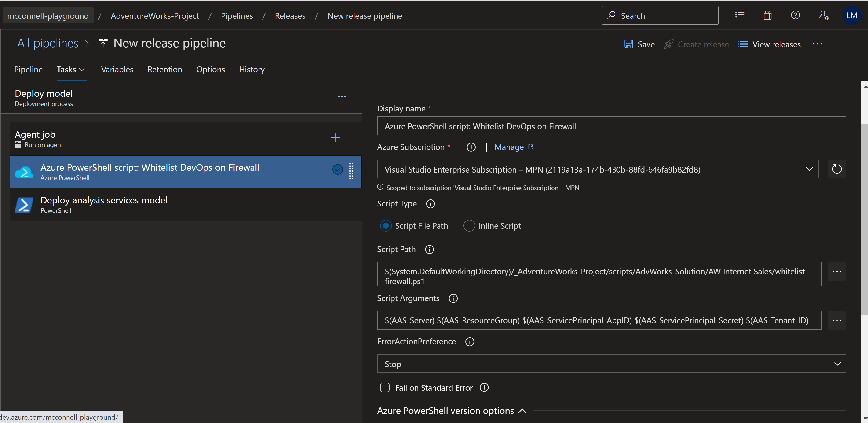Switch to the Variables tab
This screenshot has height=423, width=868.
[117, 70]
